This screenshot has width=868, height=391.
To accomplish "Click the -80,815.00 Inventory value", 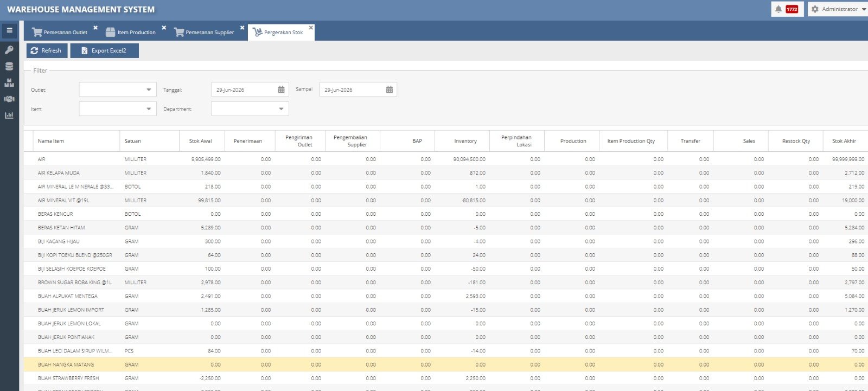I will [473, 200].
